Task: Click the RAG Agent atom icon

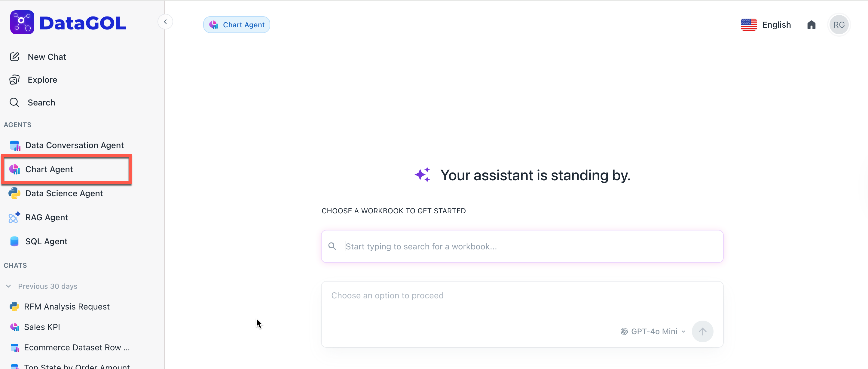Action: [x=14, y=217]
